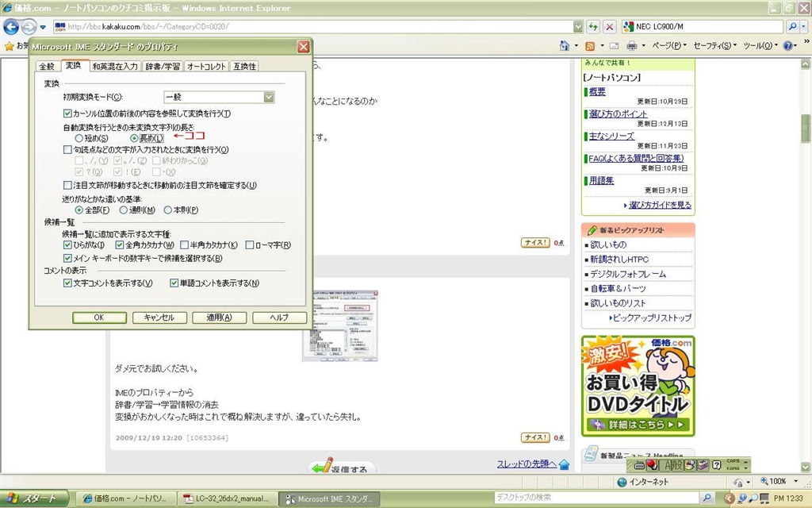Stop loading with the red X icon
The image size is (812, 508).
pos(610,26)
